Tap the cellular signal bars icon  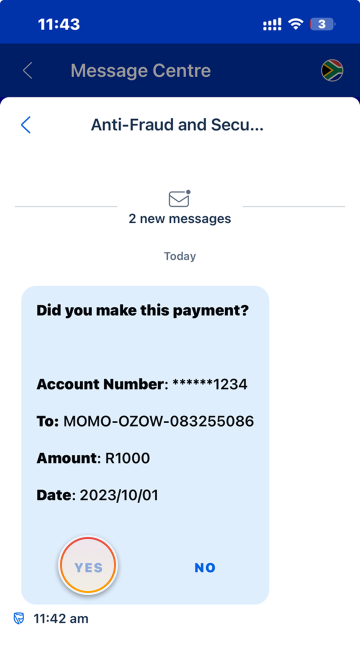272,24
